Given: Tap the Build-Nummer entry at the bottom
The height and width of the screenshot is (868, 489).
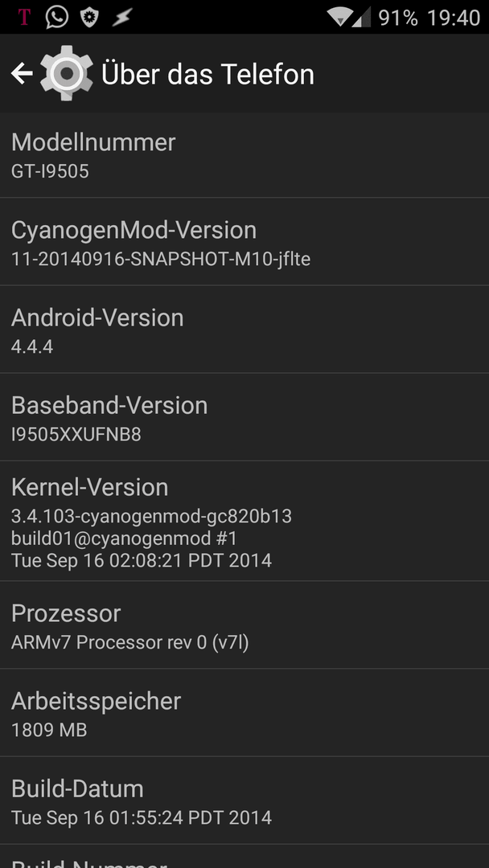Looking at the screenshot, I should (244, 857).
